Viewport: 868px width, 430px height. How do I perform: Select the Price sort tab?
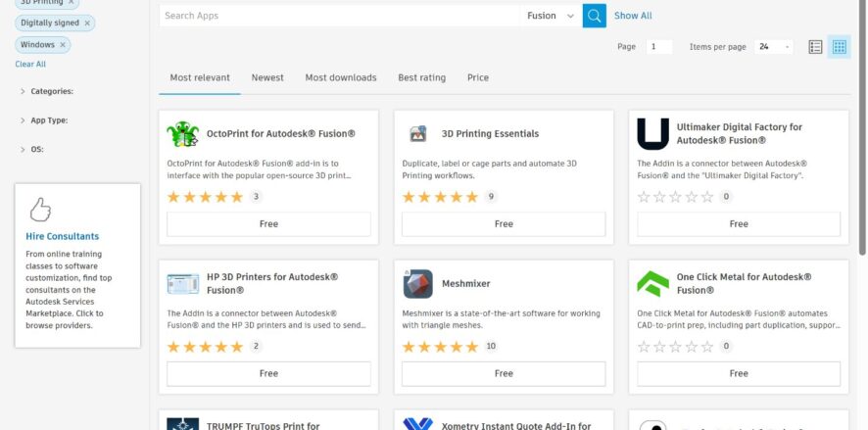[x=478, y=78]
